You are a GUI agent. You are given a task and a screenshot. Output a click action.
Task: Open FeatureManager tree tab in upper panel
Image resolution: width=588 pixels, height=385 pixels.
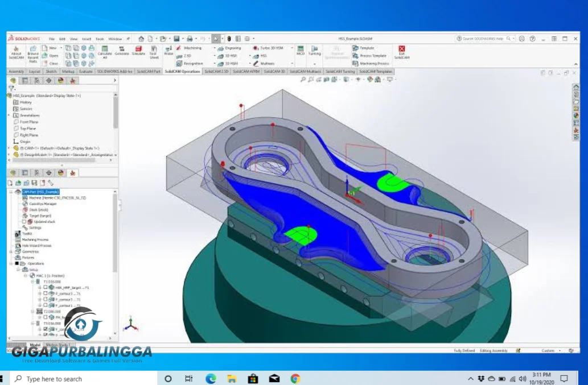13,81
